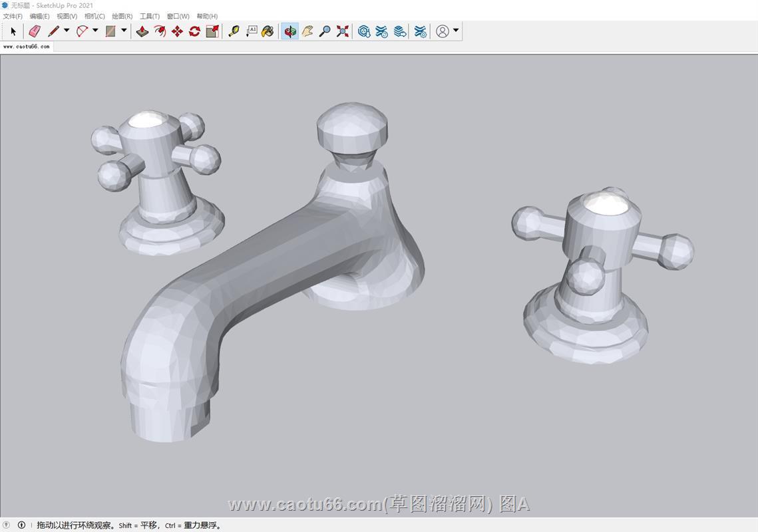Open the 相机(C) menu
The width and height of the screenshot is (758, 532).
(95, 16)
